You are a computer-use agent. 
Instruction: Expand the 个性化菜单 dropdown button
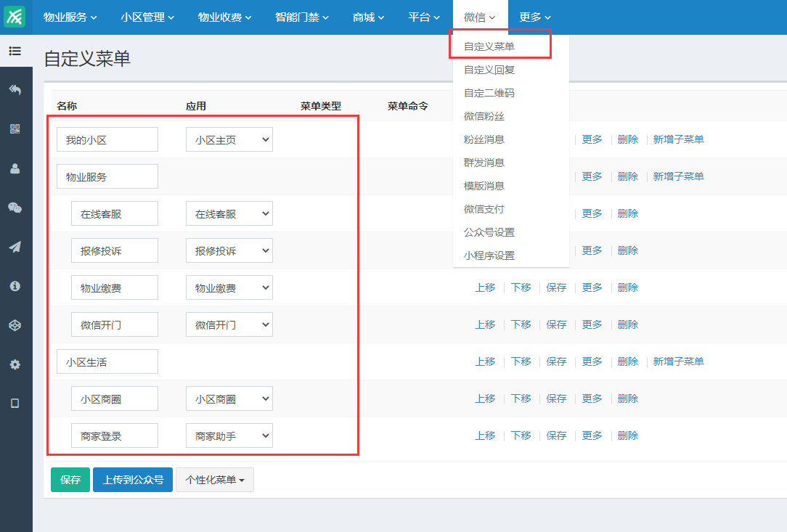[x=214, y=480]
